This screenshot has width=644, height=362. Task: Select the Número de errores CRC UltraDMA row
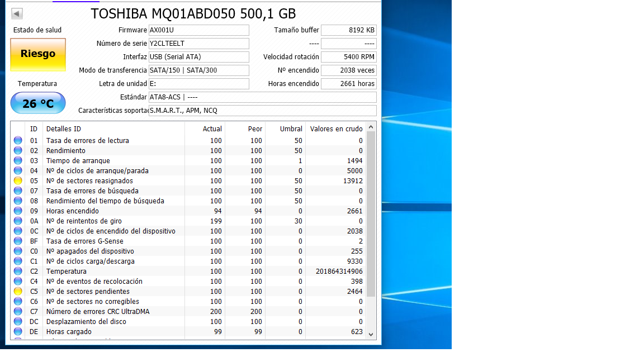[x=188, y=312]
